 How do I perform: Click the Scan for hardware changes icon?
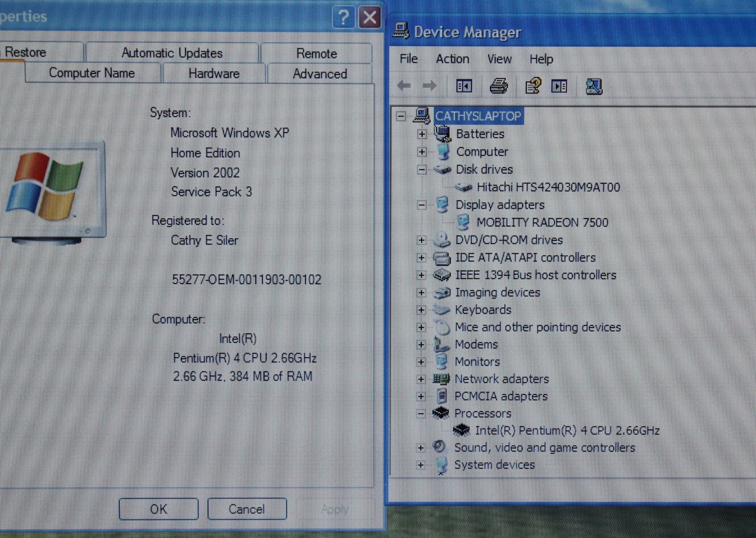click(x=594, y=86)
